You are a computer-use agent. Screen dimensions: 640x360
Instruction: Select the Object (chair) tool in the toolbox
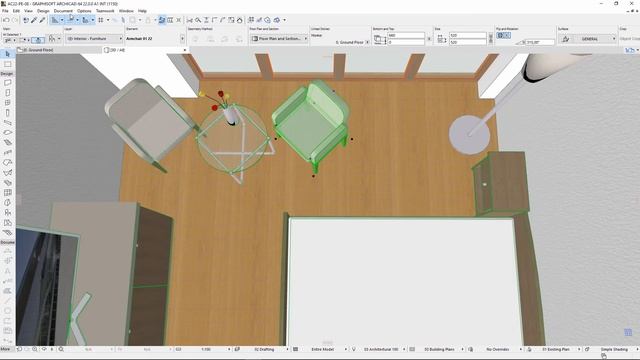point(7,212)
